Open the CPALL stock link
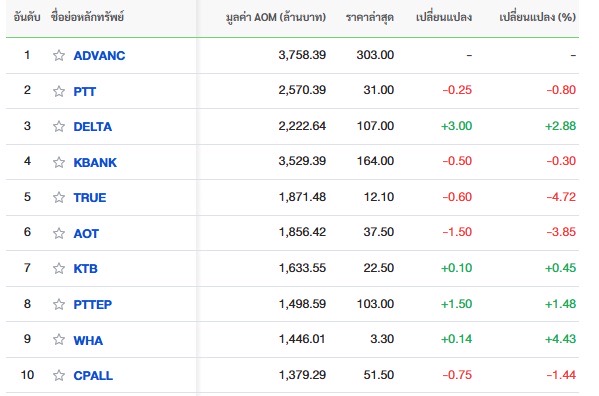The height and width of the screenshot is (396, 599). 93,376
